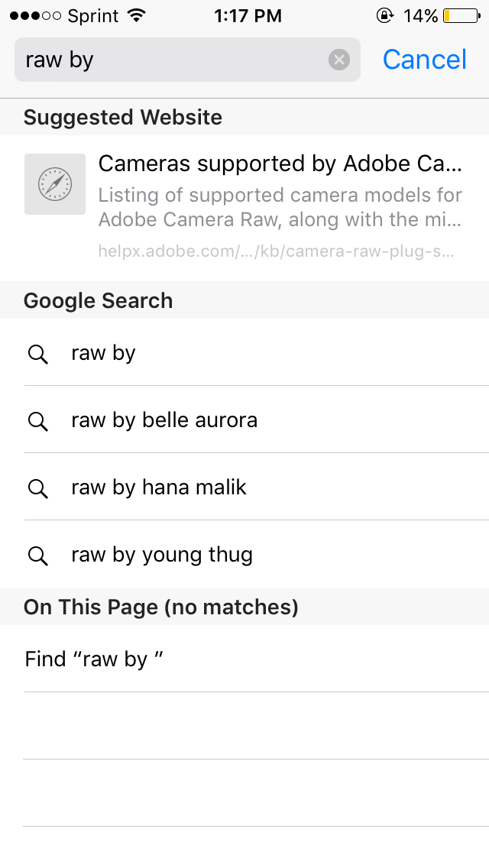
Task: Open the "Cameras supported by Adobe Ca..." suggestion
Action: click(x=244, y=207)
